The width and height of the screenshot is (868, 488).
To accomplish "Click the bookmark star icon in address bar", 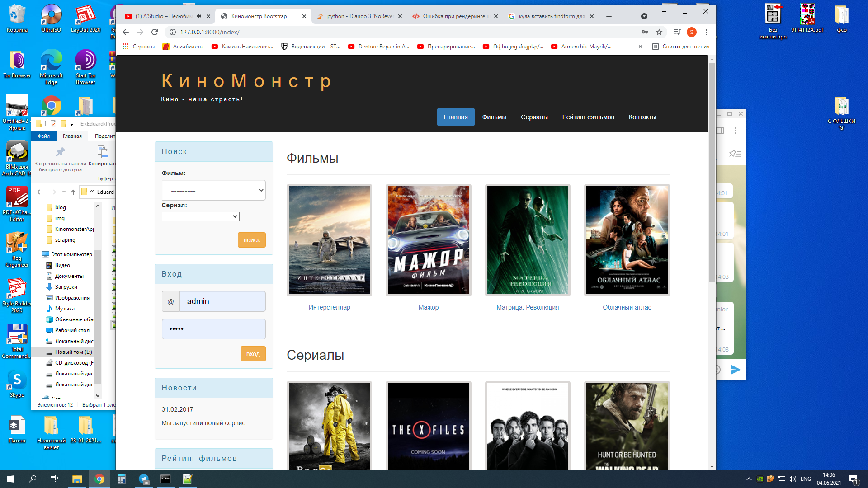I will 659,32.
